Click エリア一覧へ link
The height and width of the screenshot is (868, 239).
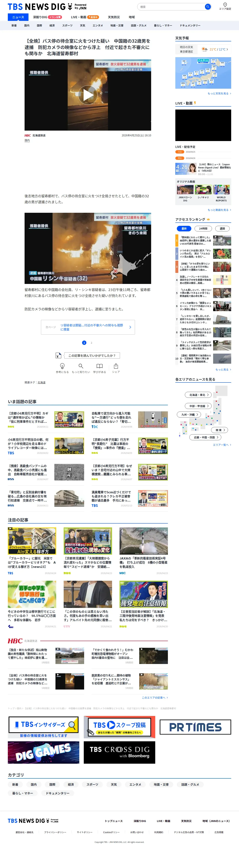click(222, 445)
